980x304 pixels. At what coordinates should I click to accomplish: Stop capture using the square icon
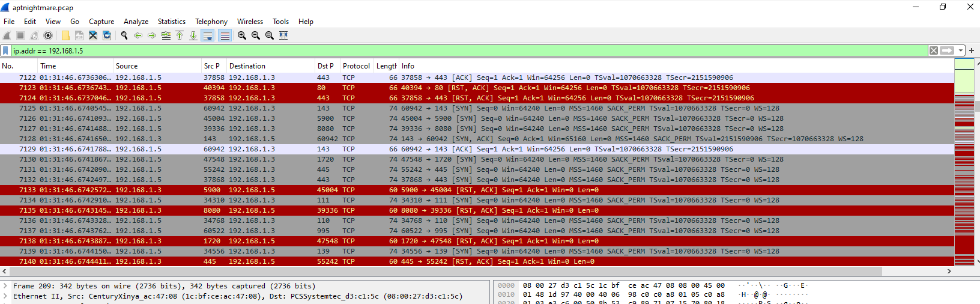[20, 35]
